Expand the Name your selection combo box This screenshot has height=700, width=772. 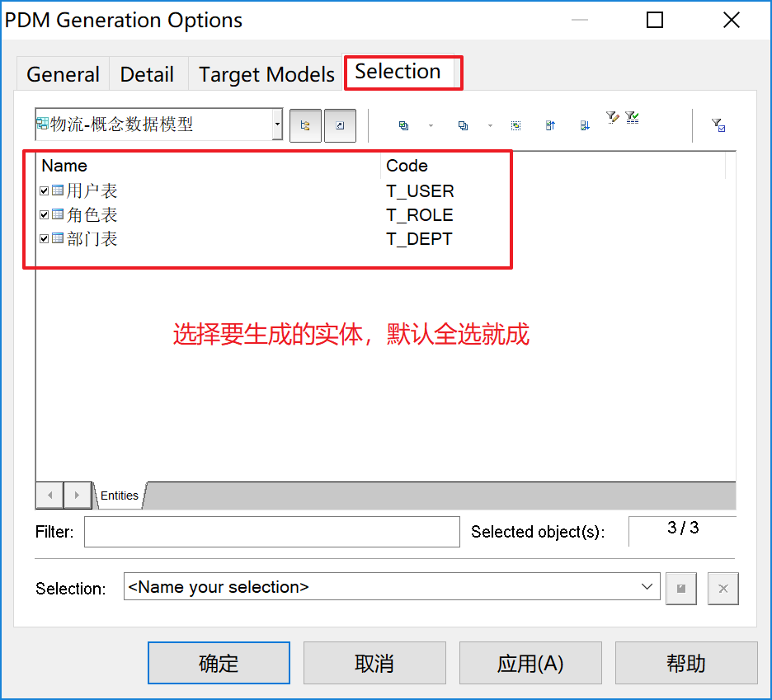tap(647, 586)
